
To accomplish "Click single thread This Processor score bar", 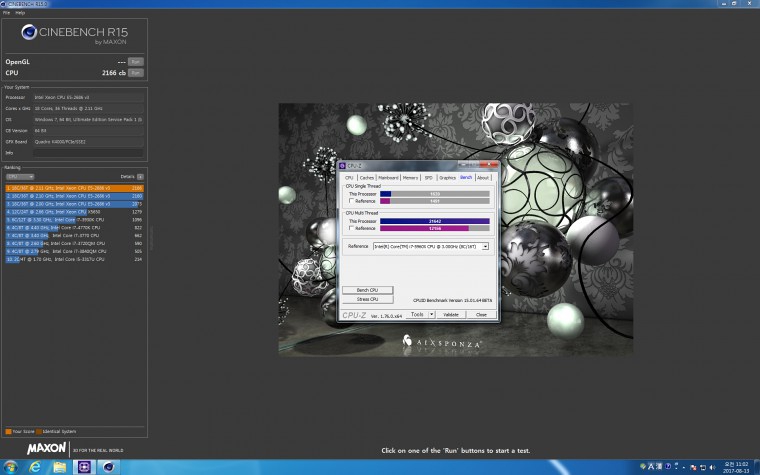I will pos(435,194).
